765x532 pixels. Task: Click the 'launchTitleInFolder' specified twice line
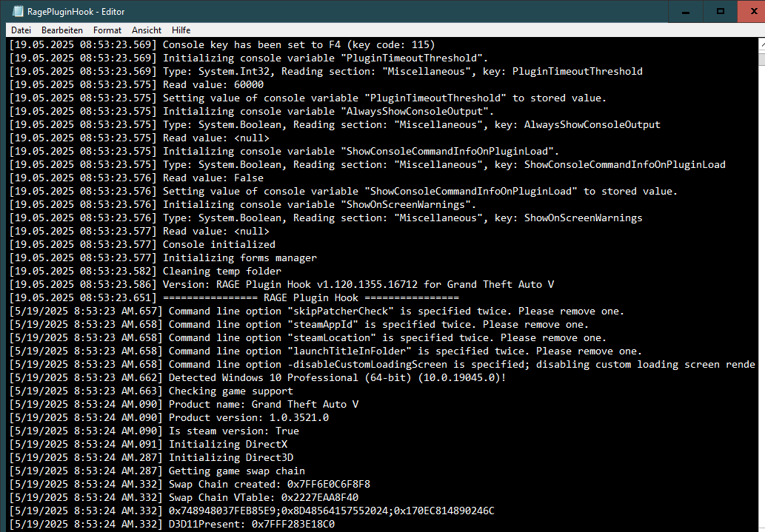click(x=325, y=351)
